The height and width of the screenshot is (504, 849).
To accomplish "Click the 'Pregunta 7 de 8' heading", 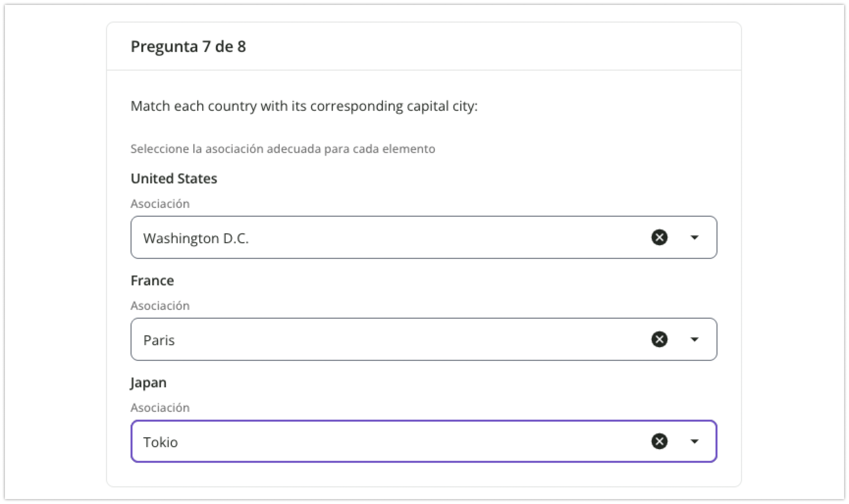I will pyautogui.click(x=188, y=47).
